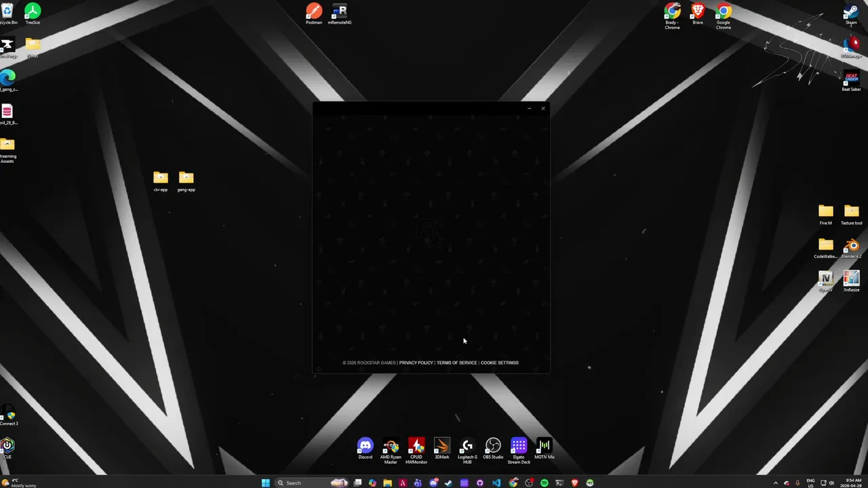Open the civ-app folder
The width and height of the screenshot is (868, 488).
161,181
